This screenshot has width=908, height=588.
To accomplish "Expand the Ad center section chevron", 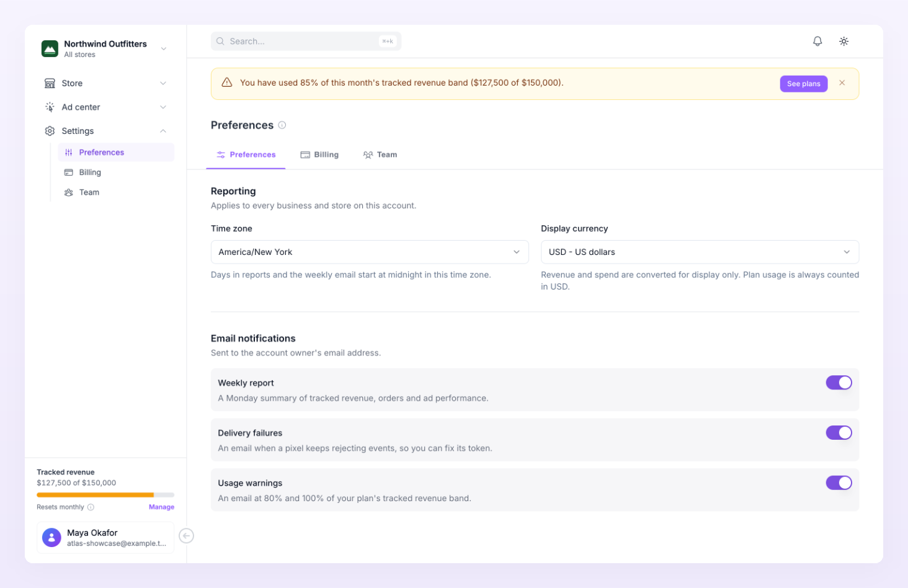I will [x=163, y=107].
